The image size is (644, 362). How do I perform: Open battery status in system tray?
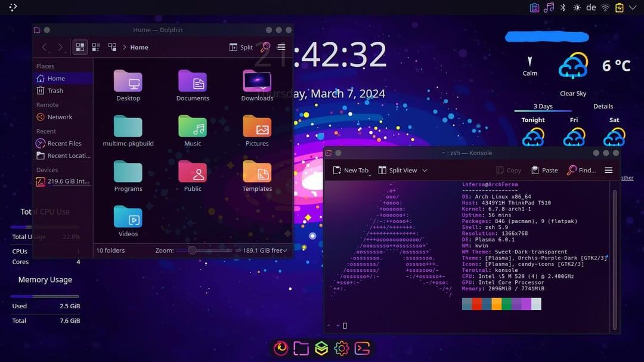coord(620,7)
